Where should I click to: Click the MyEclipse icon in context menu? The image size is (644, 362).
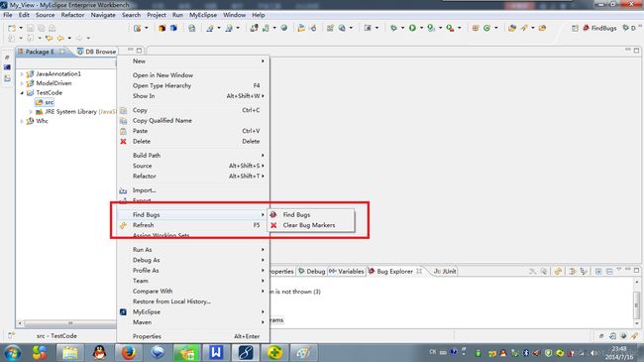[123, 311]
